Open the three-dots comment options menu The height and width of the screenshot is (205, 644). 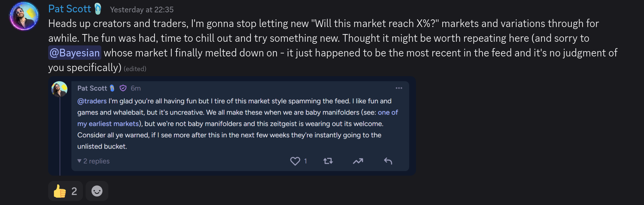[x=399, y=88]
